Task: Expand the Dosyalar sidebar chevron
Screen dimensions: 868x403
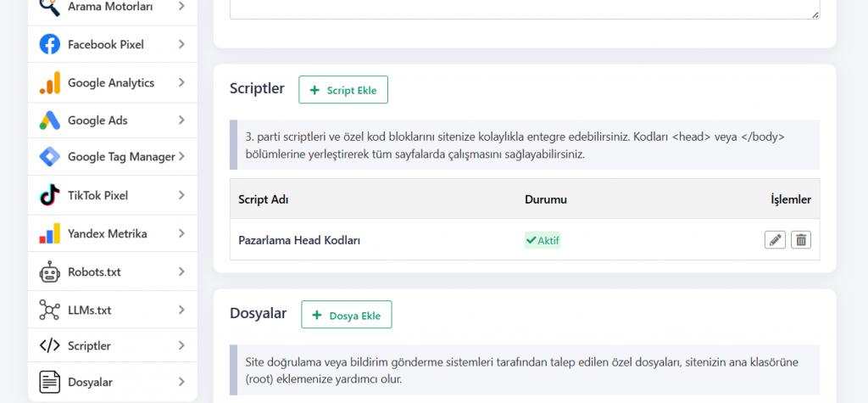Action: point(181,383)
